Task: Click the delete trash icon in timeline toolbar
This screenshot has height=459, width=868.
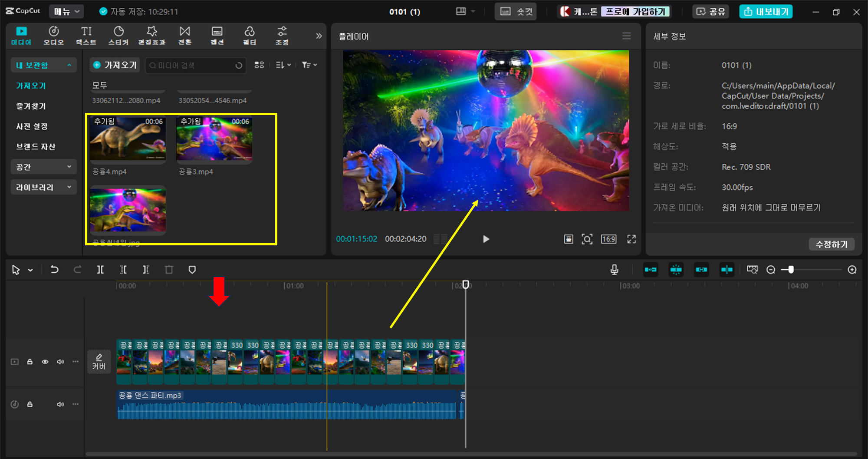Action: pos(169,270)
